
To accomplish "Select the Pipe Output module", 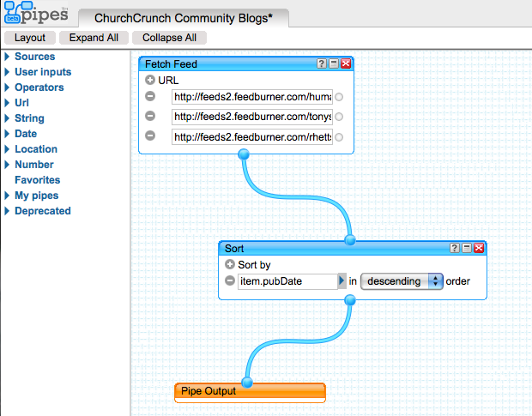I will click(250, 392).
